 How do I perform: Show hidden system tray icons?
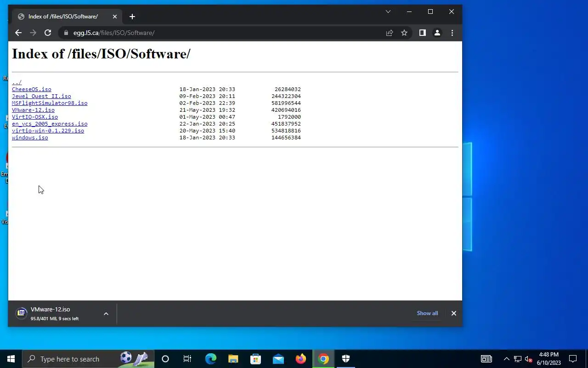[x=506, y=359]
